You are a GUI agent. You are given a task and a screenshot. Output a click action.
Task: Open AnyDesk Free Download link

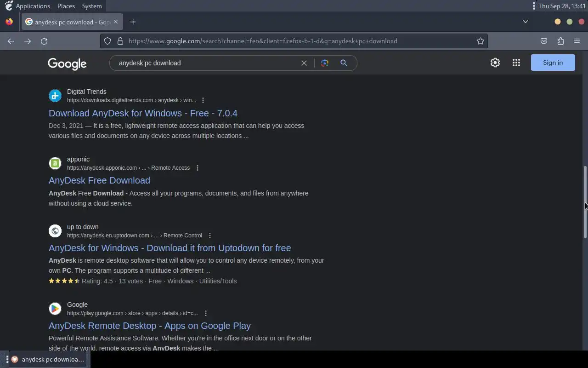[99, 180]
